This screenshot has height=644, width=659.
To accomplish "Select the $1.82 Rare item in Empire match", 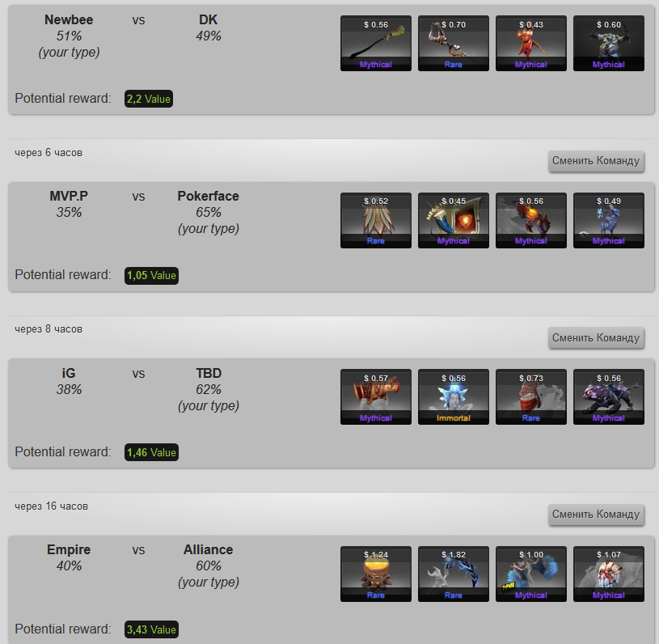I will pos(454,574).
